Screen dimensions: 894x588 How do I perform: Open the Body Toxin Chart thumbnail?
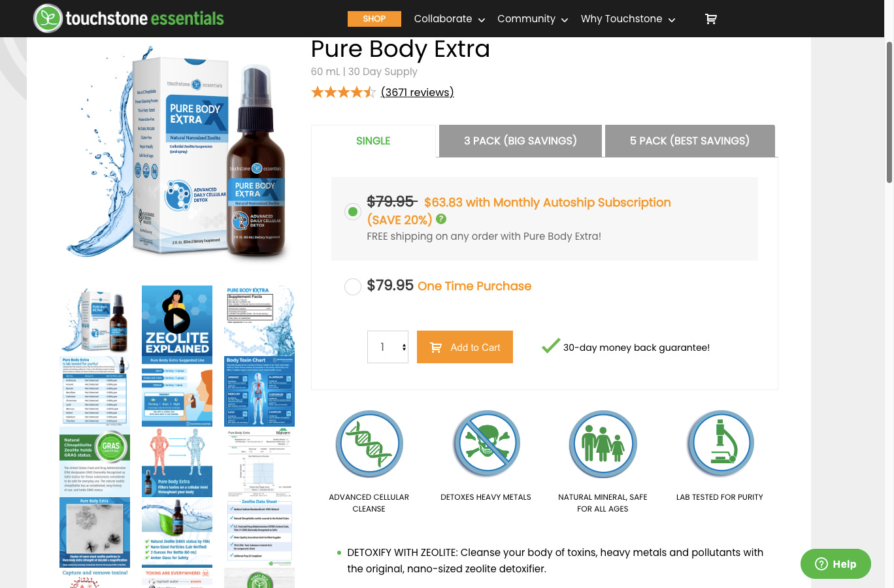tap(259, 391)
